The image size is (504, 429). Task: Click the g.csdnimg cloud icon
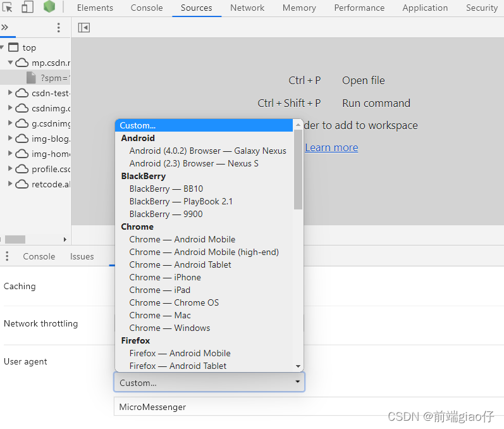(22, 123)
